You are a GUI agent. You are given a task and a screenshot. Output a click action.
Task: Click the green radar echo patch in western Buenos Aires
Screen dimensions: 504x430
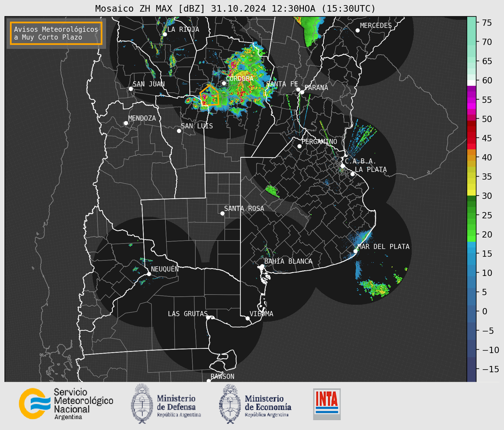(272, 191)
